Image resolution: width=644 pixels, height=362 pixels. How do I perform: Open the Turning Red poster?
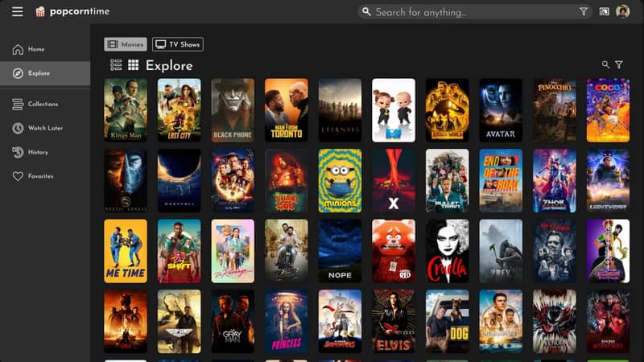(394, 251)
